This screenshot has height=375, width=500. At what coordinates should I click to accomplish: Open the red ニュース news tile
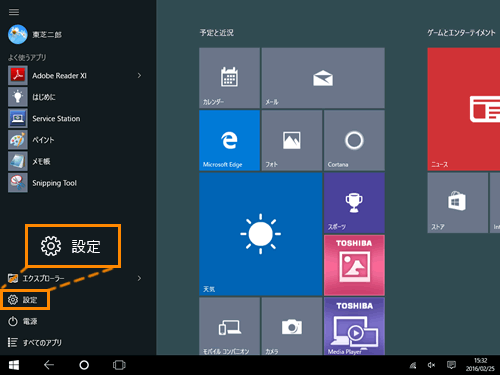point(464,109)
